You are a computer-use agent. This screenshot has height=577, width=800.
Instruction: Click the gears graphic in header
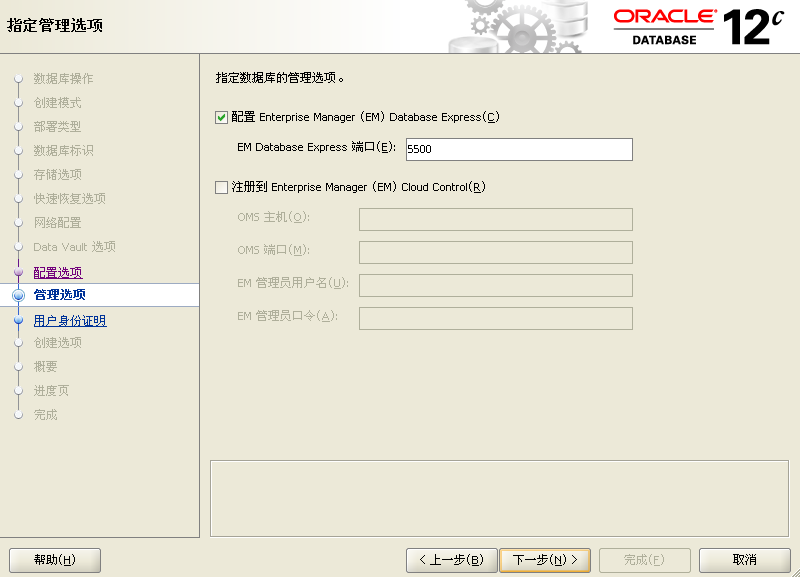click(518, 27)
